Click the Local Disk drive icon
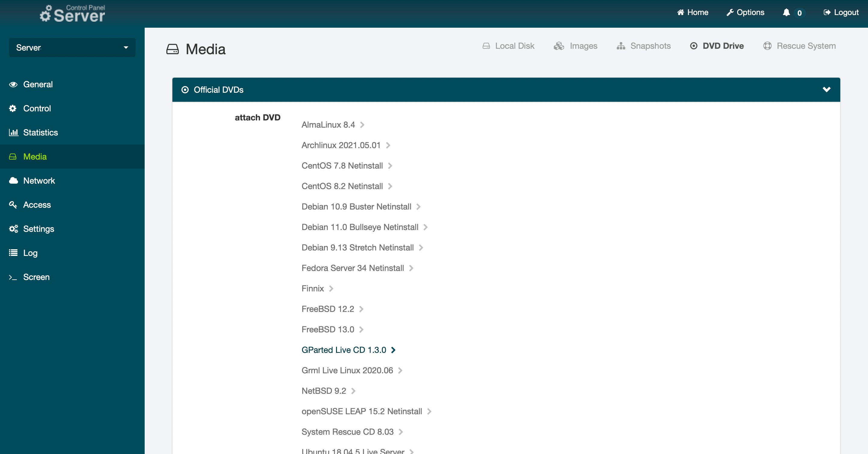The height and width of the screenshot is (454, 868). coord(486,46)
